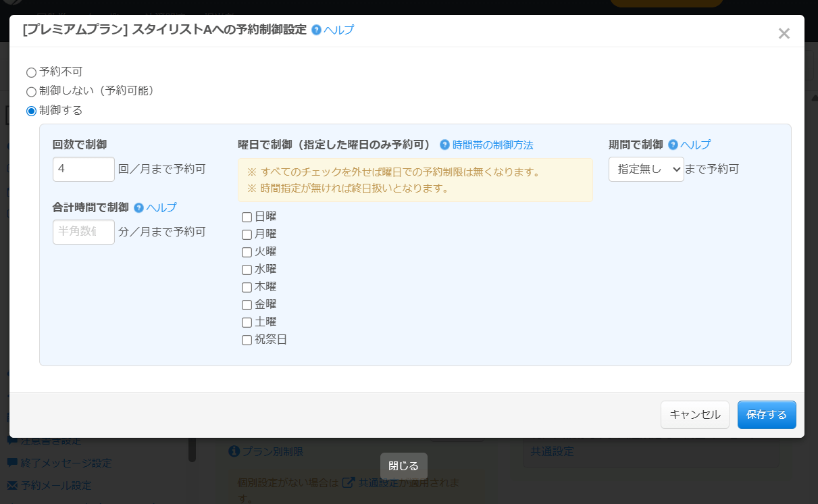Toggle the 金曜 checkbox
This screenshot has width=818, height=504.
coord(247,305)
